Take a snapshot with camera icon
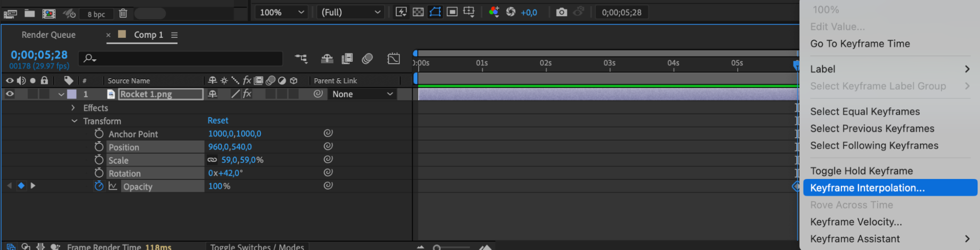 561,12
